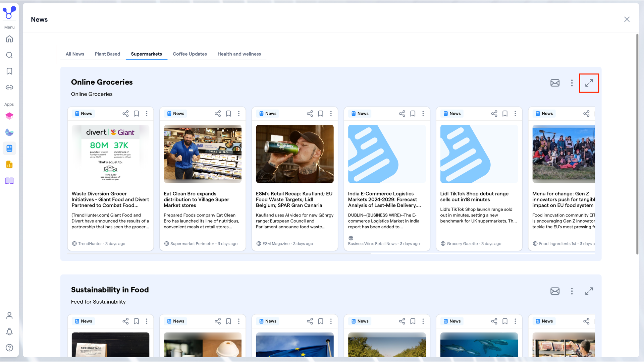Open more options for Sustainability in Food feed
The image size is (644, 362).
point(572,291)
